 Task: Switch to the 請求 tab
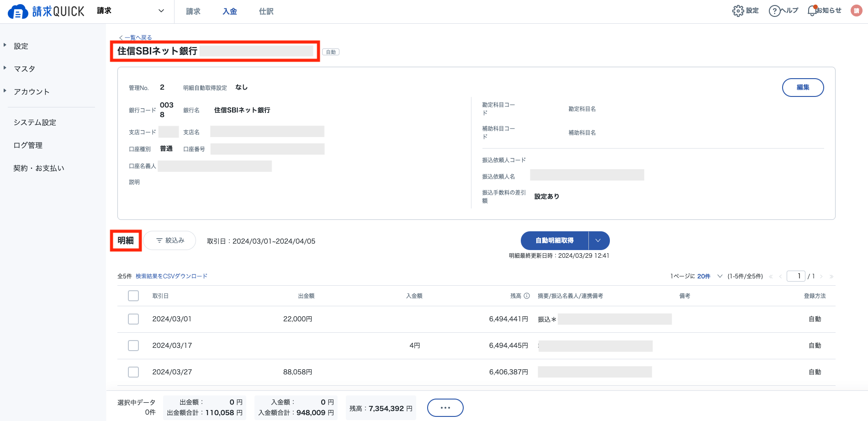point(193,11)
